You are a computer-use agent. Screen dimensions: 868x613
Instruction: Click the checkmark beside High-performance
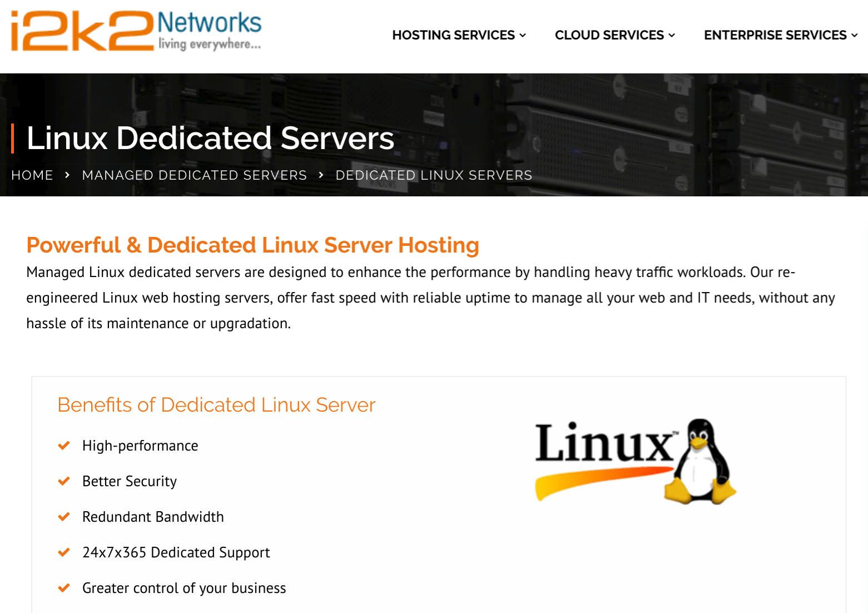coord(64,446)
